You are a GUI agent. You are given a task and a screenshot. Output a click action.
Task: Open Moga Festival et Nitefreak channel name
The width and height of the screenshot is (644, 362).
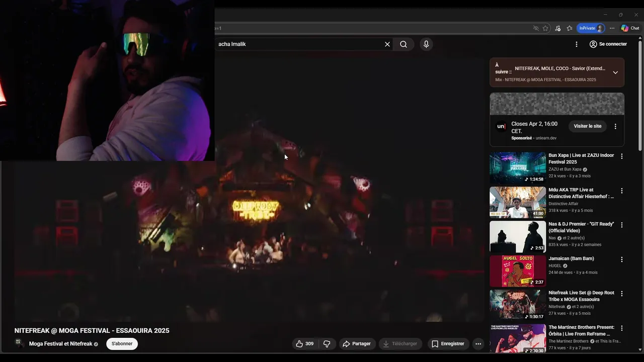pos(61,344)
